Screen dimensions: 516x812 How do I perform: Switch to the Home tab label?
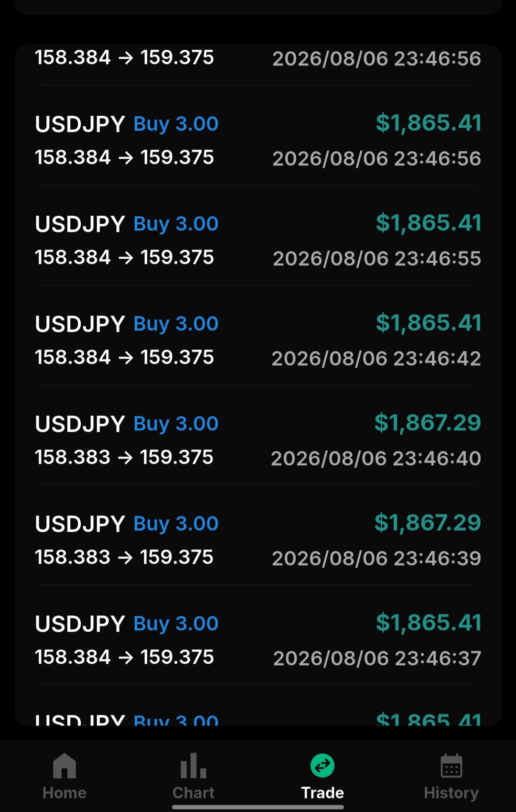(64, 793)
